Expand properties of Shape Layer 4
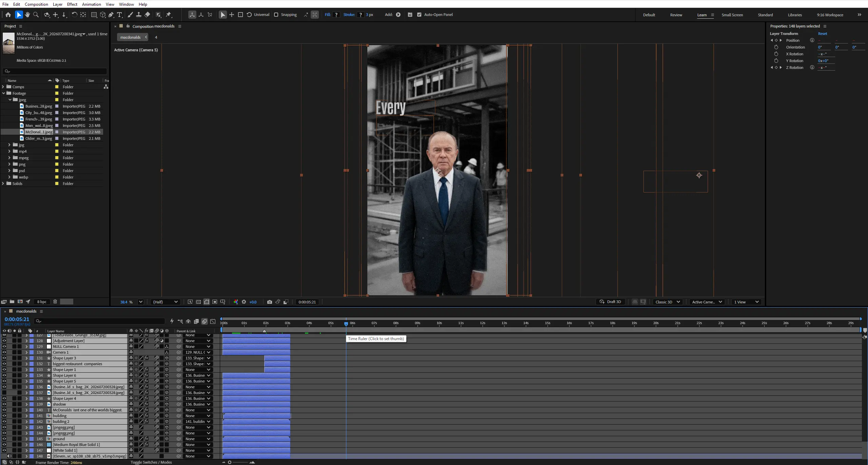 coord(26,398)
